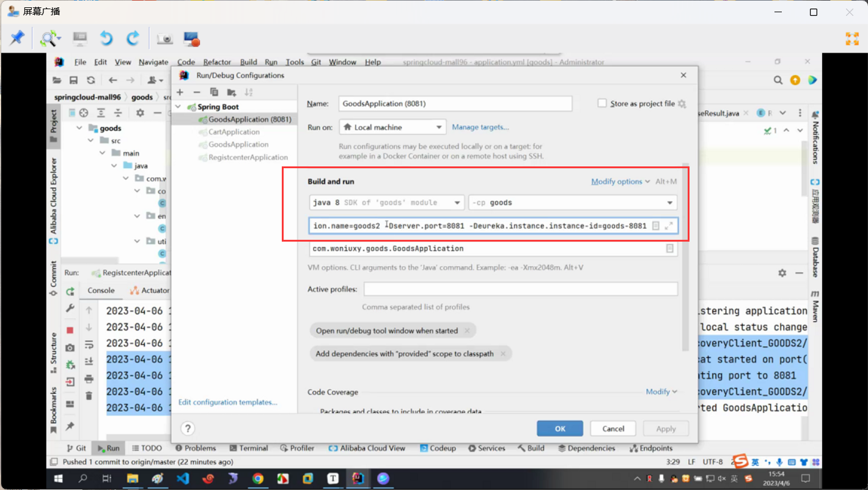Select CartApplication in the configuration list
This screenshot has width=868, height=490.
pos(234,132)
